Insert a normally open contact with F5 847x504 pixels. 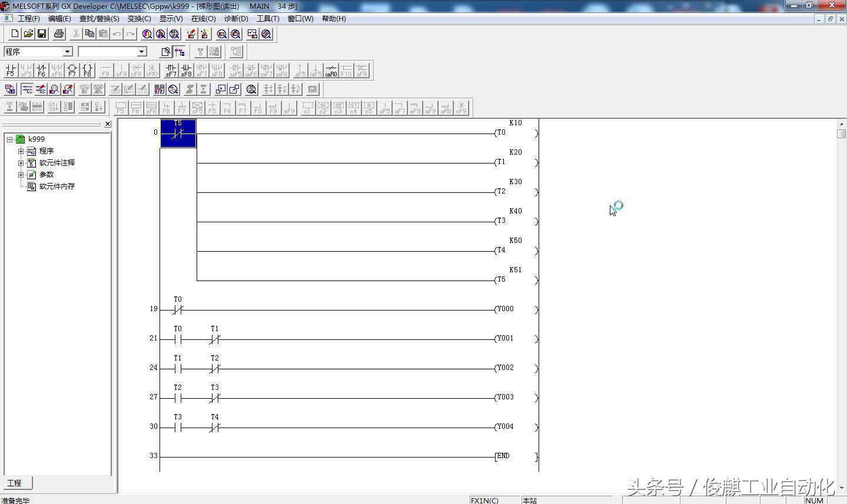pos(10,71)
